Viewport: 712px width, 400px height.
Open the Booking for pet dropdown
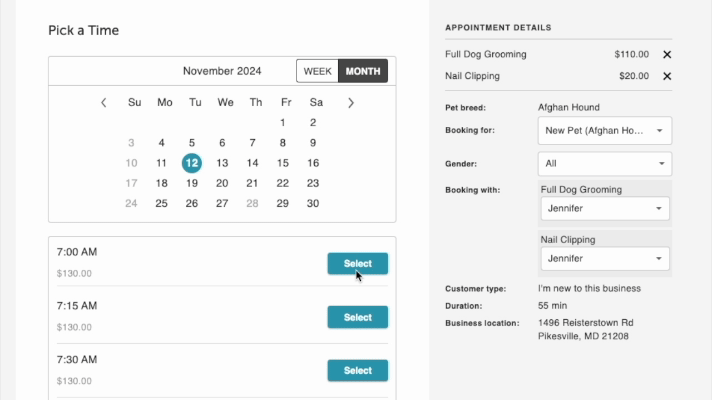pyautogui.click(x=604, y=130)
